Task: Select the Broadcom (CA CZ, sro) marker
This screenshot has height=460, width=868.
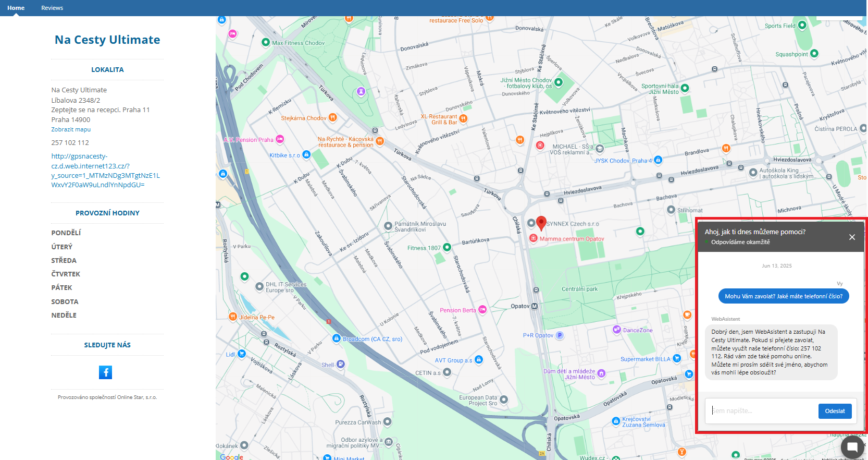Action: [x=337, y=338]
